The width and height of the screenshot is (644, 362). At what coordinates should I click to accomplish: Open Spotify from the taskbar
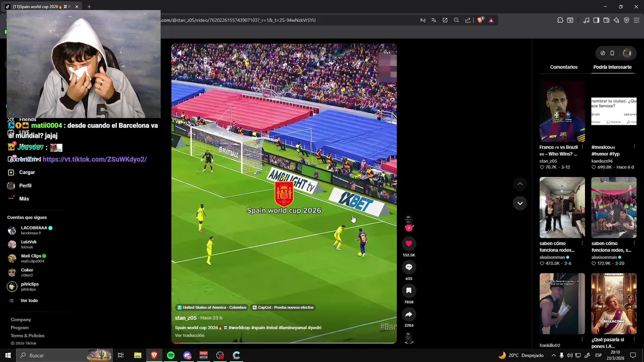[171, 355]
